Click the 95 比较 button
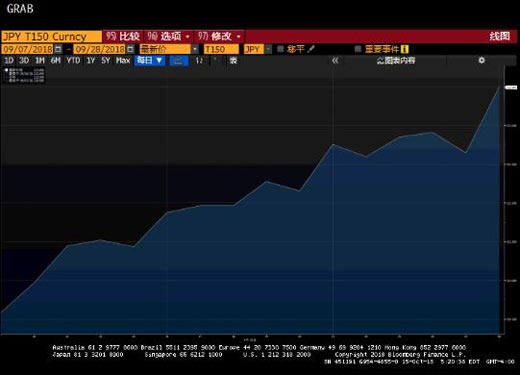The height and width of the screenshot is (375, 520). tap(123, 36)
